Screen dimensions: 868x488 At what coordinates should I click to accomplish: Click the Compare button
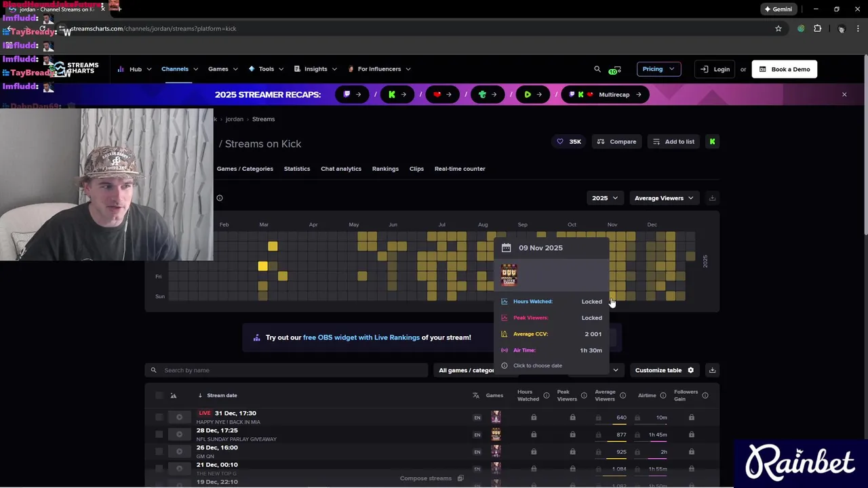pyautogui.click(x=616, y=142)
